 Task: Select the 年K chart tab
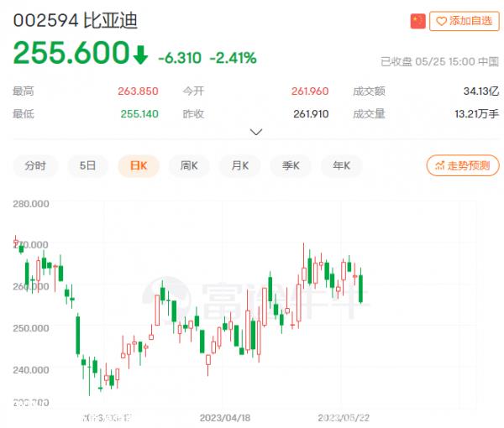(341, 165)
